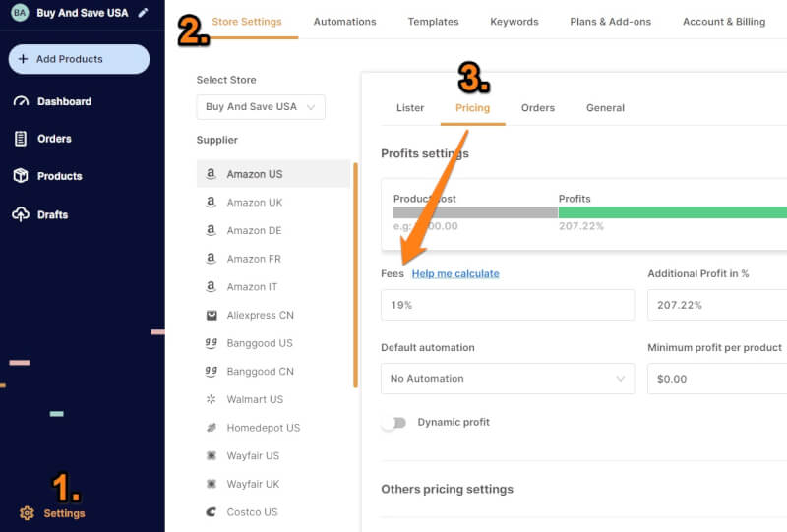
Task: Open the Automations tab
Action: point(344,22)
